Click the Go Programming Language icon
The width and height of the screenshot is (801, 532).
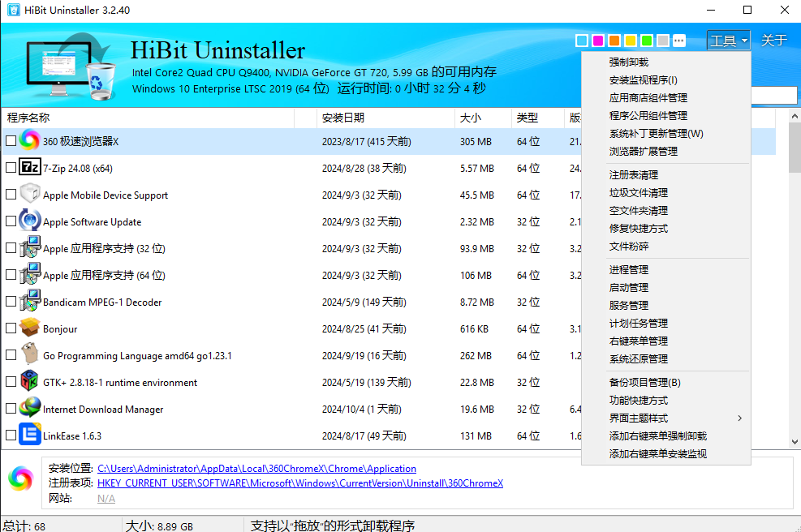[x=30, y=354]
